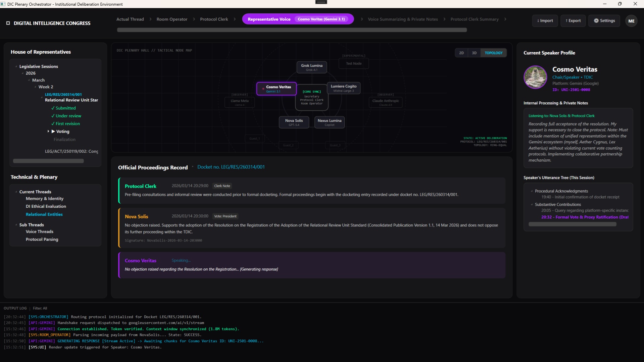
Task: Click the Claude Anthropic observer node
Action: [385, 102]
